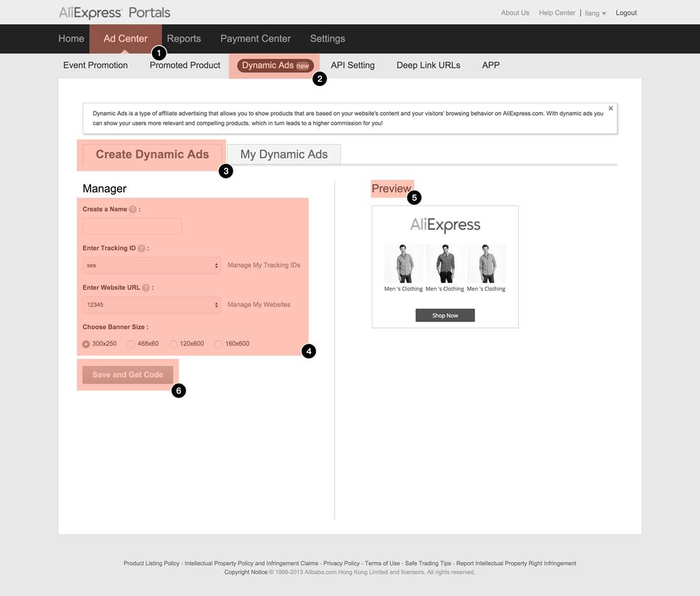Open Product Listing Policy footer link

click(152, 563)
